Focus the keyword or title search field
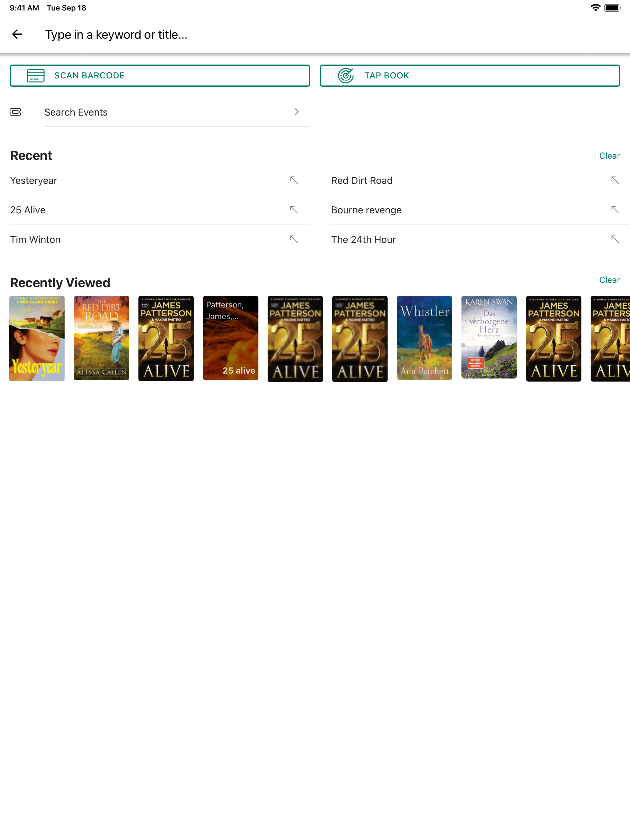630x840 pixels. tap(116, 34)
